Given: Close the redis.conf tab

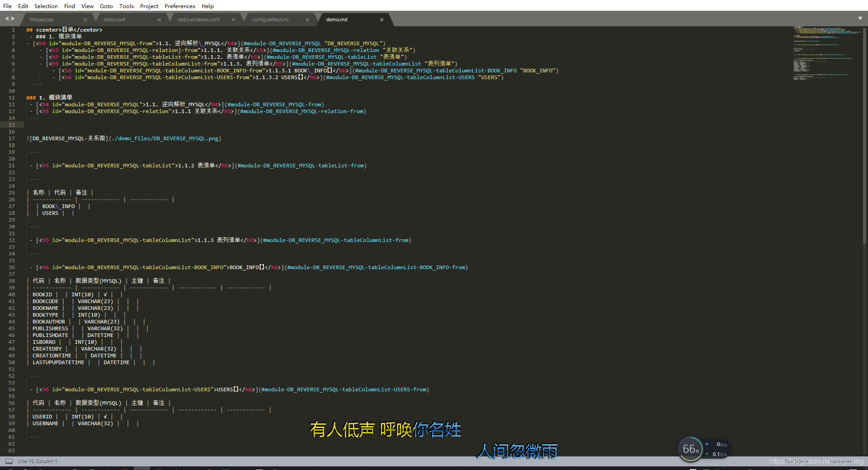Looking at the screenshot, I should (159, 19).
